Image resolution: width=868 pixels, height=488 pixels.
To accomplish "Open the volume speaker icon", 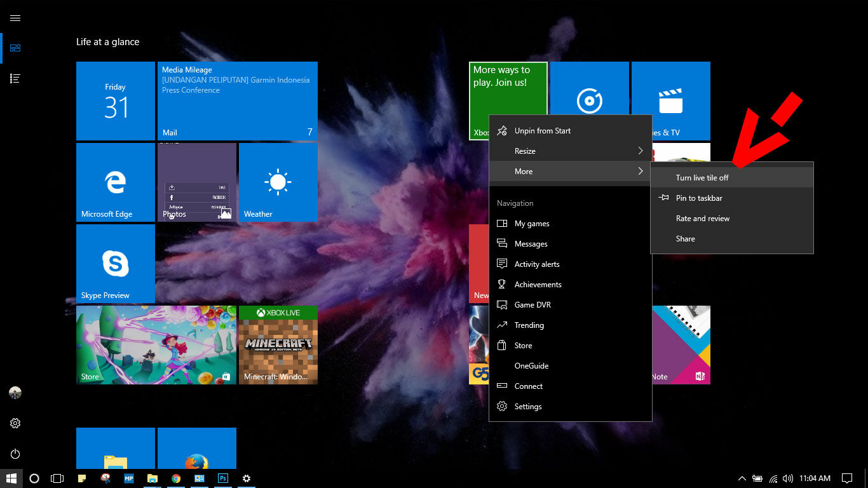I will click(788, 478).
